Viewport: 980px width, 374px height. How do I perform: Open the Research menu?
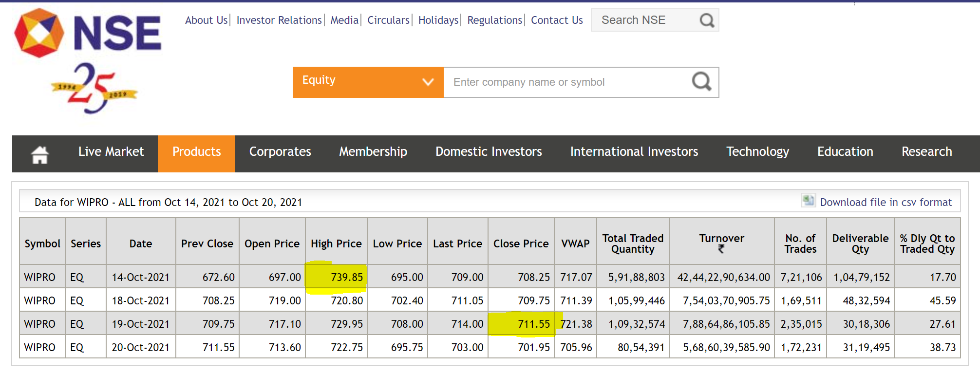(926, 152)
